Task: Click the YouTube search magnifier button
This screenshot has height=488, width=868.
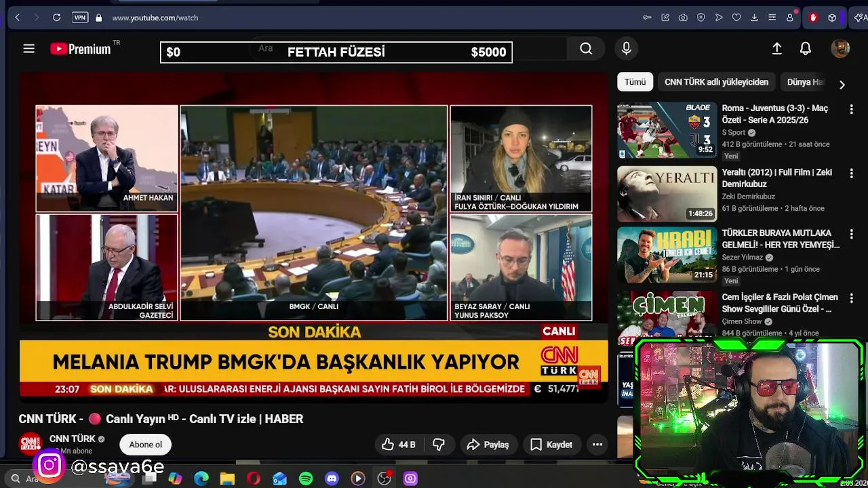Action: tap(586, 49)
